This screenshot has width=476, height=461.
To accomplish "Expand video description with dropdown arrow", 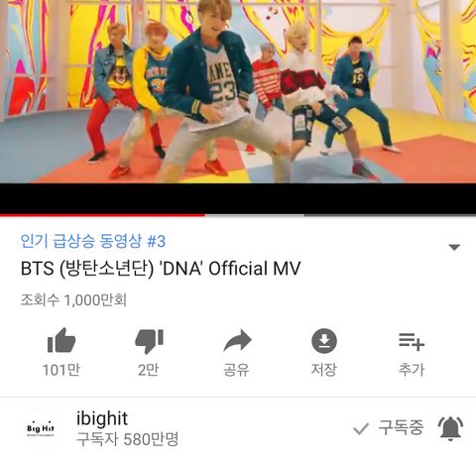I will tap(454, 247).
